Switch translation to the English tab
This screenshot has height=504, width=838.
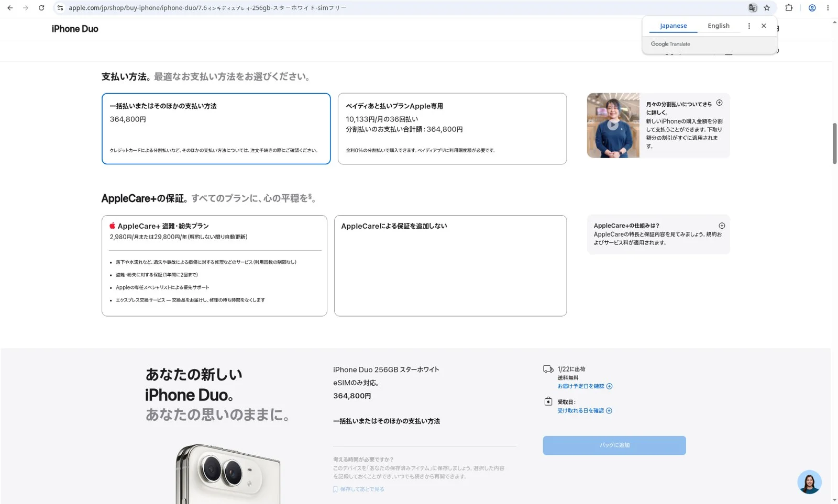[x=719, y=26]
